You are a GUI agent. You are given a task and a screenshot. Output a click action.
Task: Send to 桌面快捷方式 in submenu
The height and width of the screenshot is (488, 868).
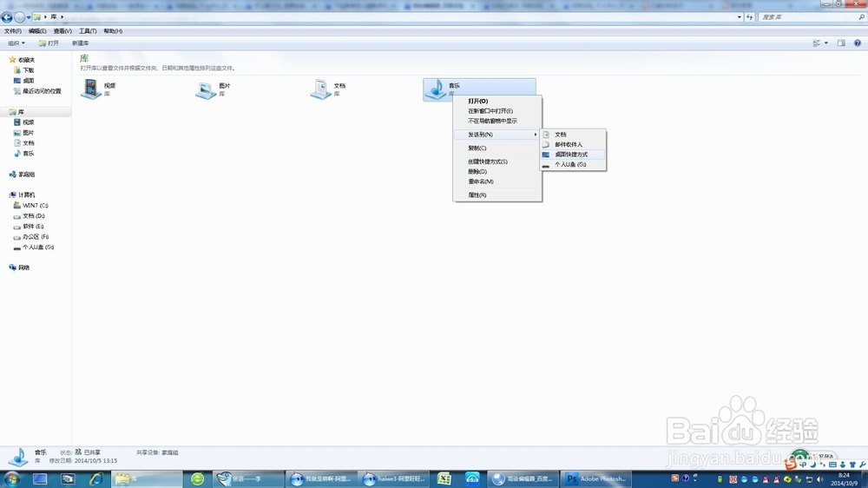573,155
